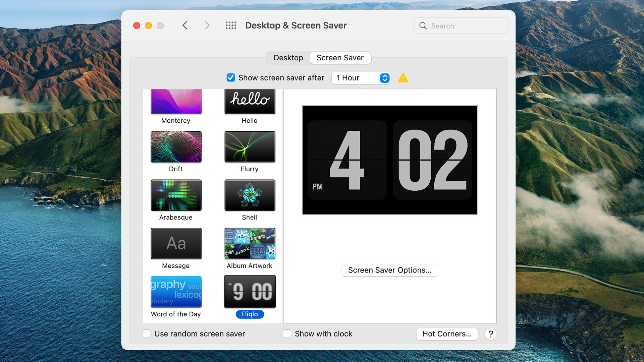
Task: Enable Use random screen saver checkbox
Action: [x=147, y=334]
